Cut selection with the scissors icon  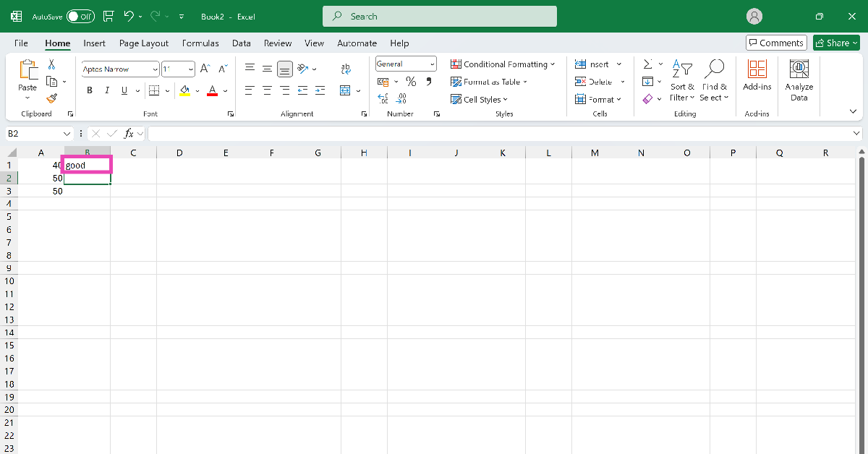coord(51,64)
